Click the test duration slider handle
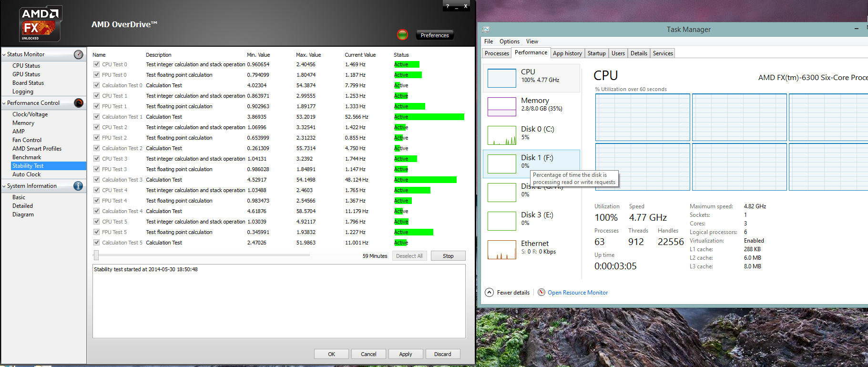868x367 pixels. coord(96,255)
